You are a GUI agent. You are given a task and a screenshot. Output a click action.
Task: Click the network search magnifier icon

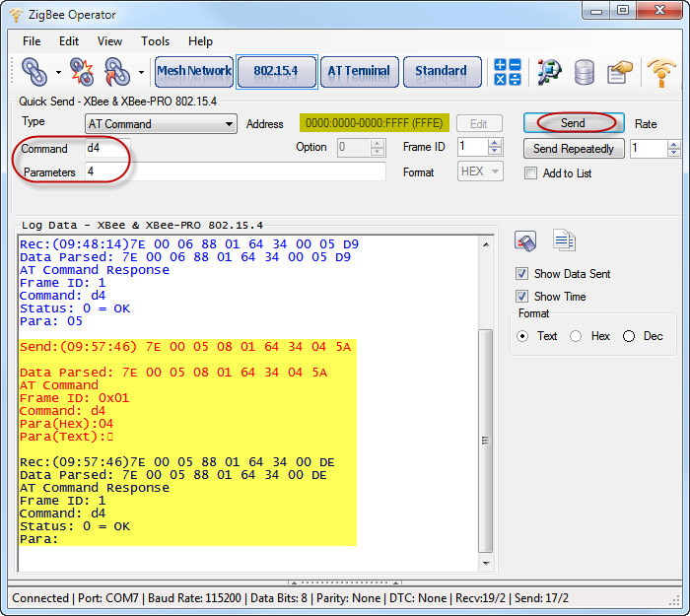pyautogui.click(x=548, y=72)
